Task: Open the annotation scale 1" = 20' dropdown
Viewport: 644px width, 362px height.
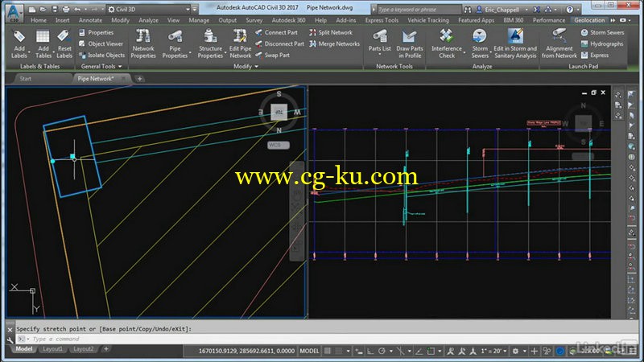Action: point(494,351)
